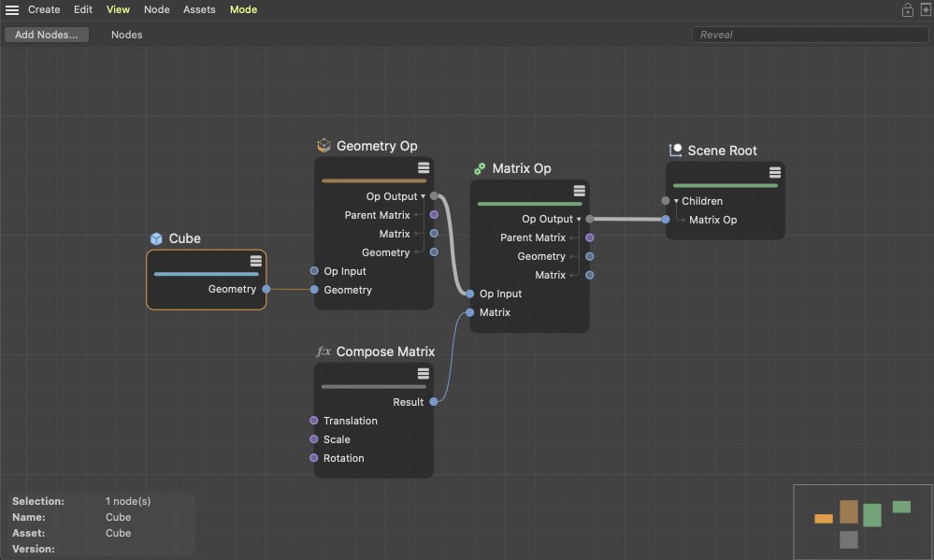The width and height of the screenshot is (934, 560).
Task: Open new panel with top-right plus icon
Action: [926, 10]
